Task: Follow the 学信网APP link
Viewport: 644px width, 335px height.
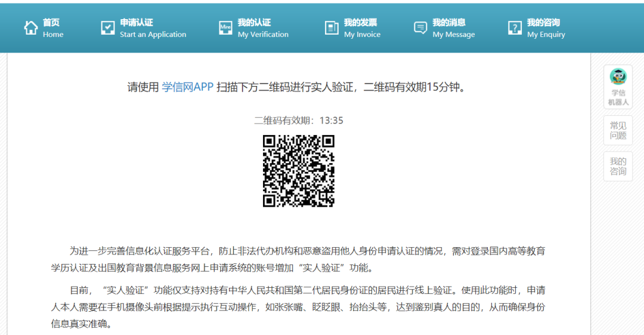Action: point(188,87)
